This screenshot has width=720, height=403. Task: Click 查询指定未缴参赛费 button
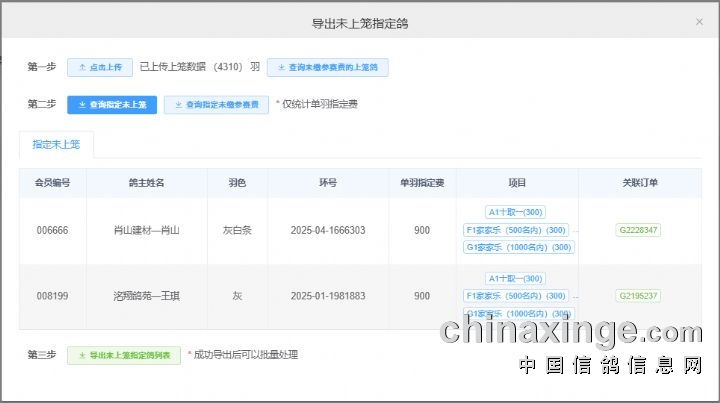(x=217, y=104)
